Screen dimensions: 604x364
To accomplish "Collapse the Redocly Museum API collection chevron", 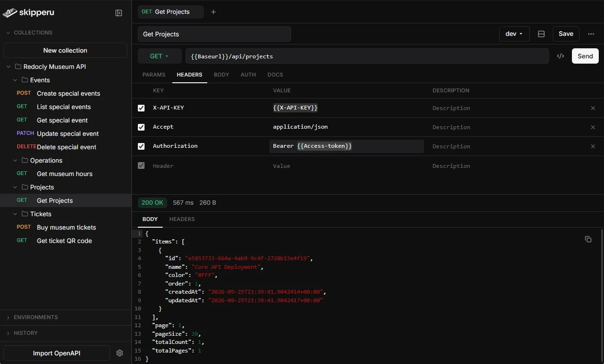I will coord(8,66).
